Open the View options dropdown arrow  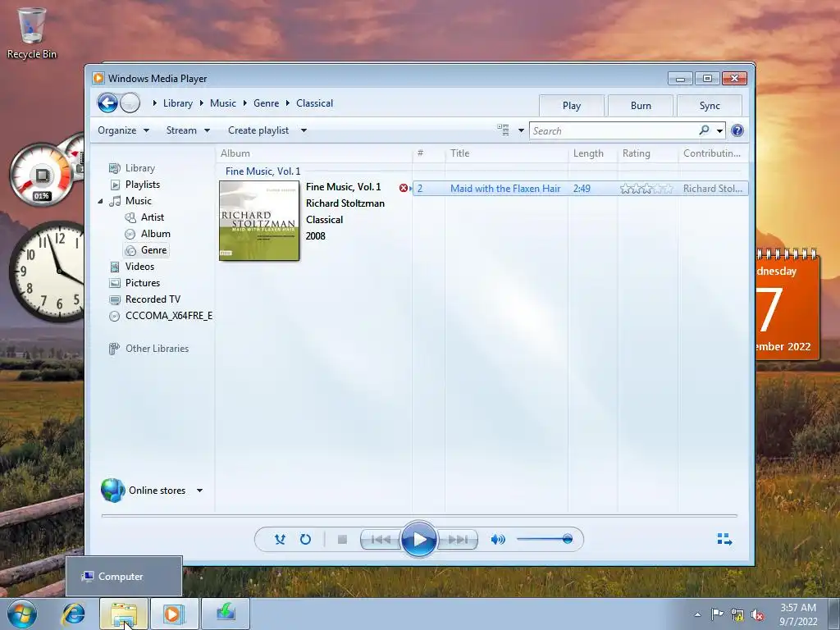[521, 130]
